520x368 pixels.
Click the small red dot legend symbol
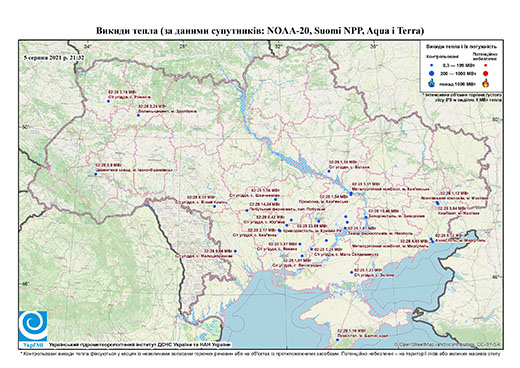click(x=485, y=65)
